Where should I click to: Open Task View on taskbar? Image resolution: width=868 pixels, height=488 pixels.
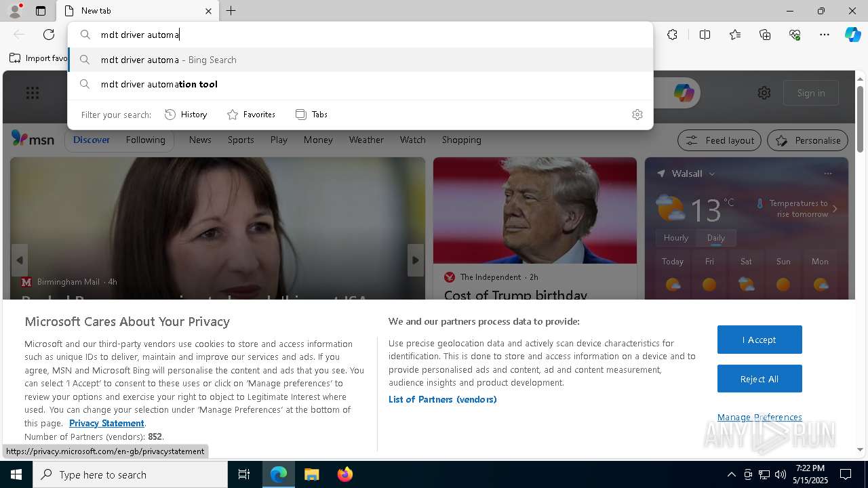(x=244, y=474)
